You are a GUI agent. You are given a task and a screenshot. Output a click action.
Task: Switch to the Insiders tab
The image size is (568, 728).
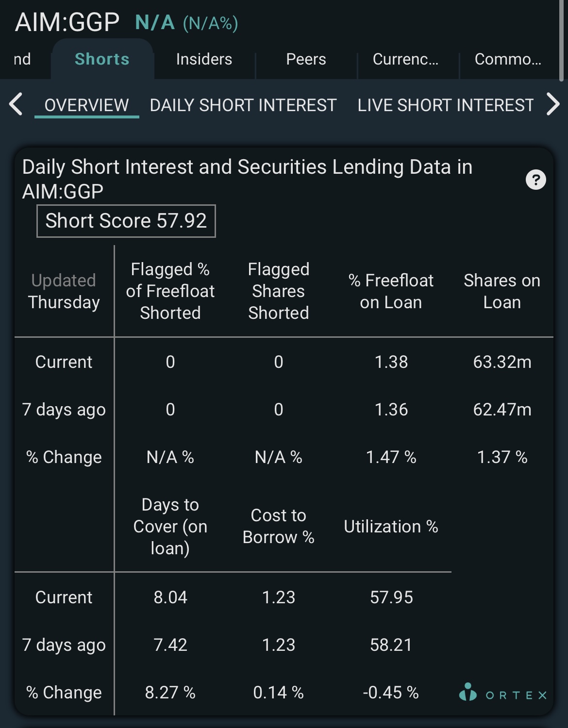click(204, 59)
